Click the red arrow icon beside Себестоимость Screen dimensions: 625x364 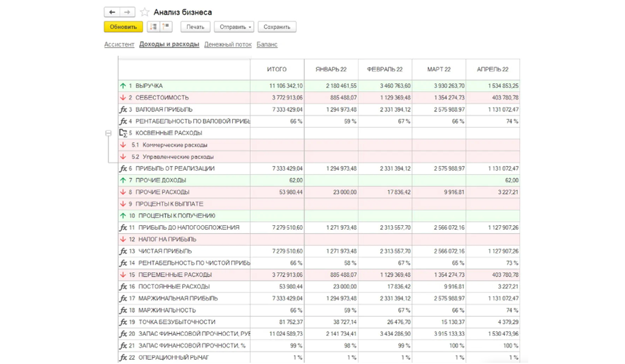coord(123,97)
